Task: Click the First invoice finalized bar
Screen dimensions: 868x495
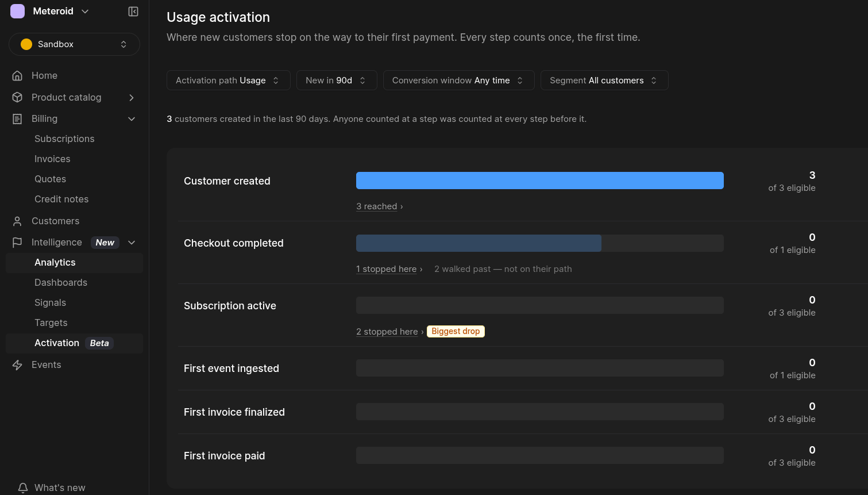Action: coord(540,412)
